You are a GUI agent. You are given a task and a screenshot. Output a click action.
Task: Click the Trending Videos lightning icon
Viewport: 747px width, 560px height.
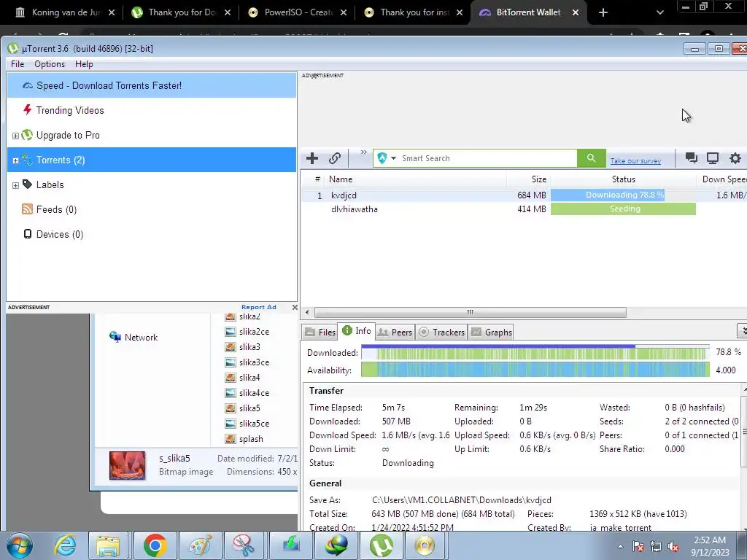(28, 110)
